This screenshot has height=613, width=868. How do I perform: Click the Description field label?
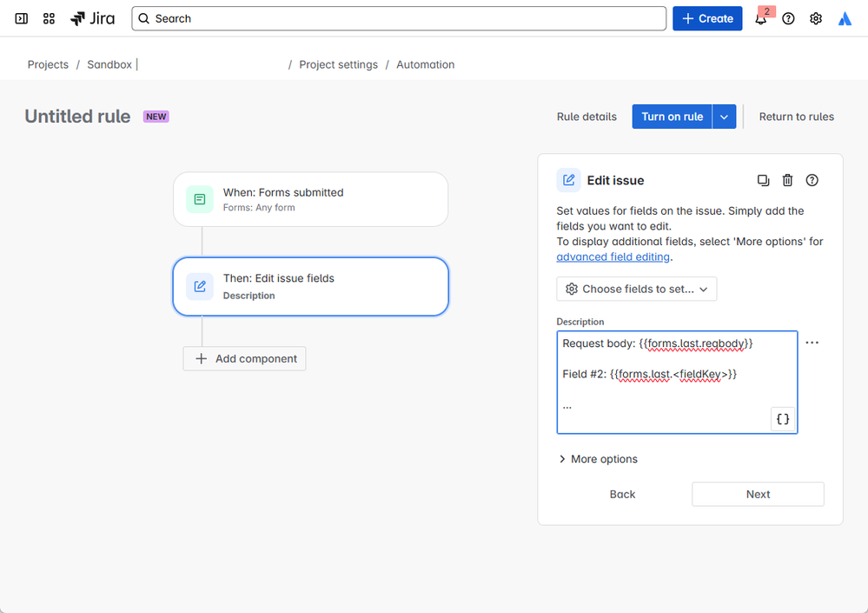580,322
